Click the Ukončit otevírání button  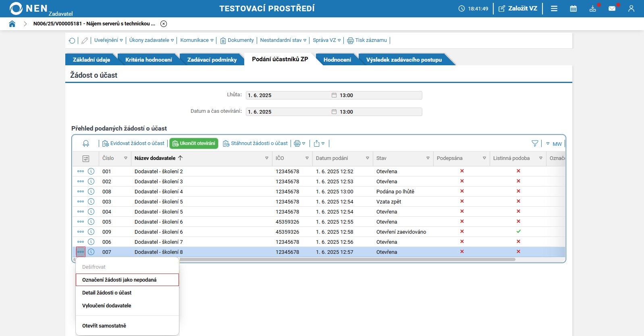(194, 143)
